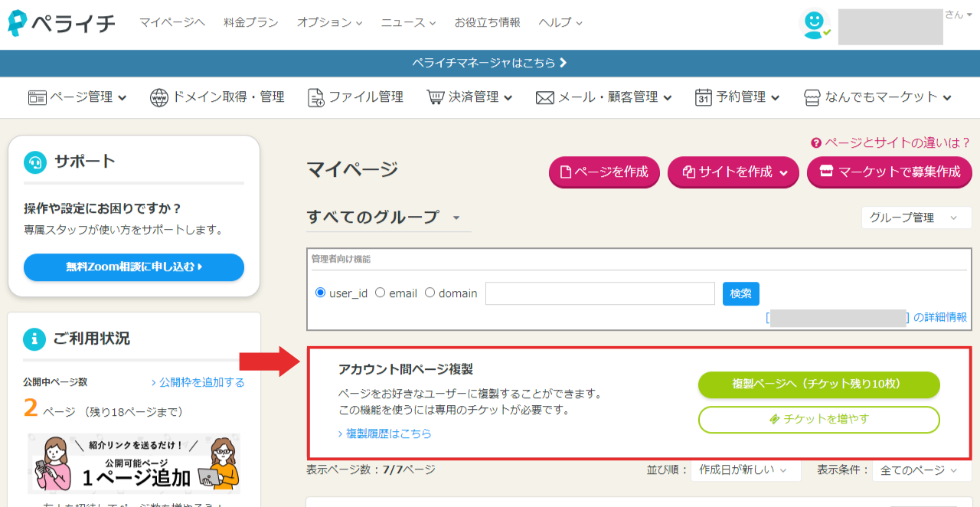The width and height of the screenshot is (980, 507).
Task: Click the マーケットで募集作成 button
Action: click(x=890, y=172)
